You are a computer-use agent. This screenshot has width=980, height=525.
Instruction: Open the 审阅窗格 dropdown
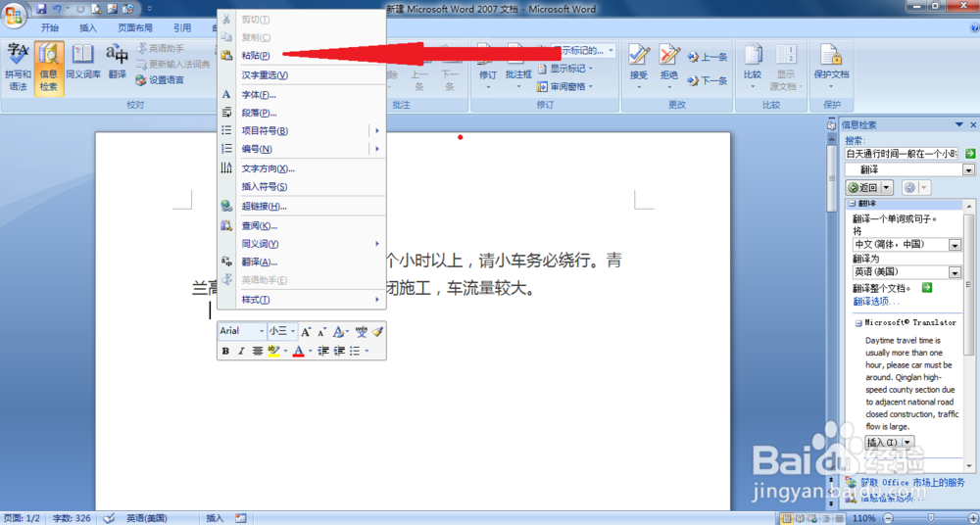[x=563, y=87]
